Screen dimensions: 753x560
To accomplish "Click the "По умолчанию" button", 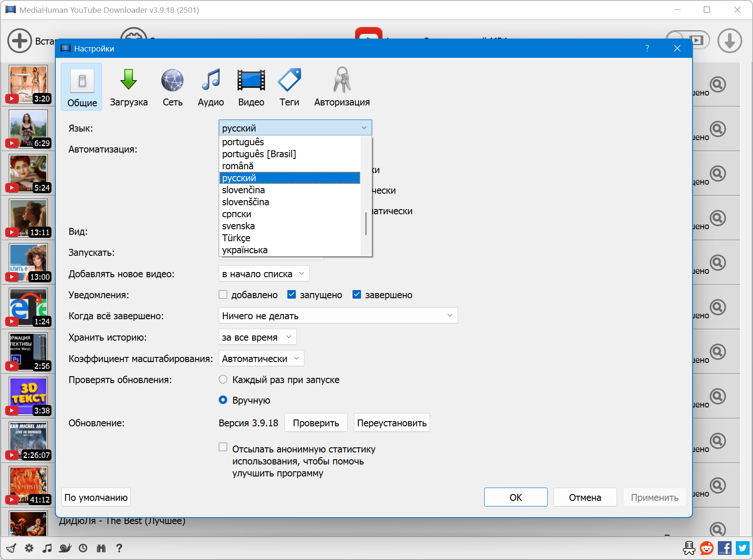I will tap(96, 497).
